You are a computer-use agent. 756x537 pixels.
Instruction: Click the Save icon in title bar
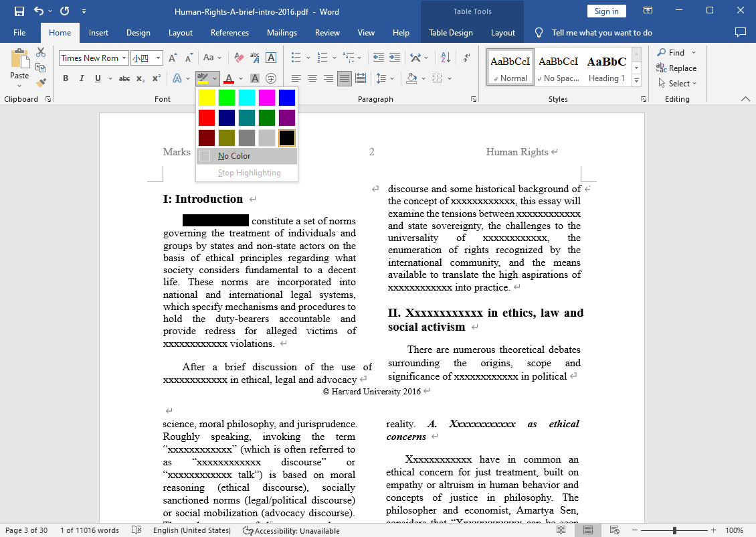pos(19,11)
